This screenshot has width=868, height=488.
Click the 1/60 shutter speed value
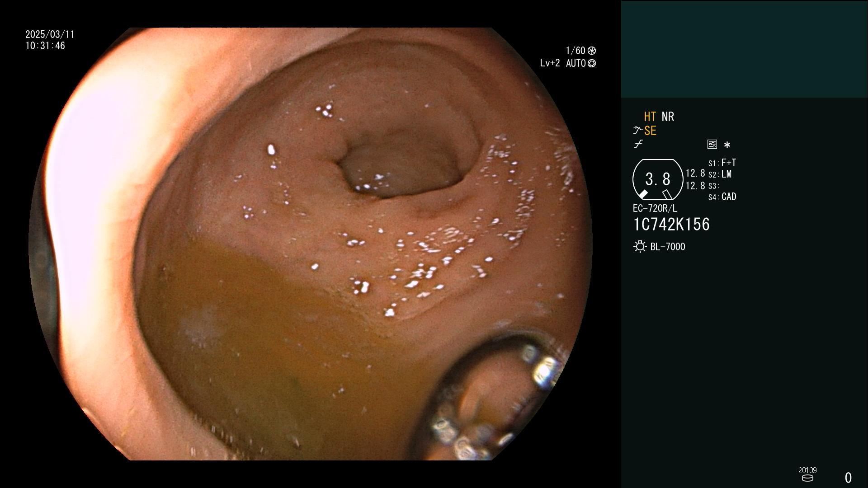click(x=576, y=51)
